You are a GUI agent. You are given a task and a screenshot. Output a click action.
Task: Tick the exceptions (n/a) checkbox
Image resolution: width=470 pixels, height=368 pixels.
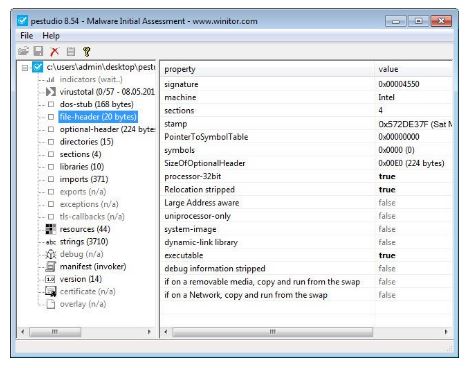coord(51,204)
